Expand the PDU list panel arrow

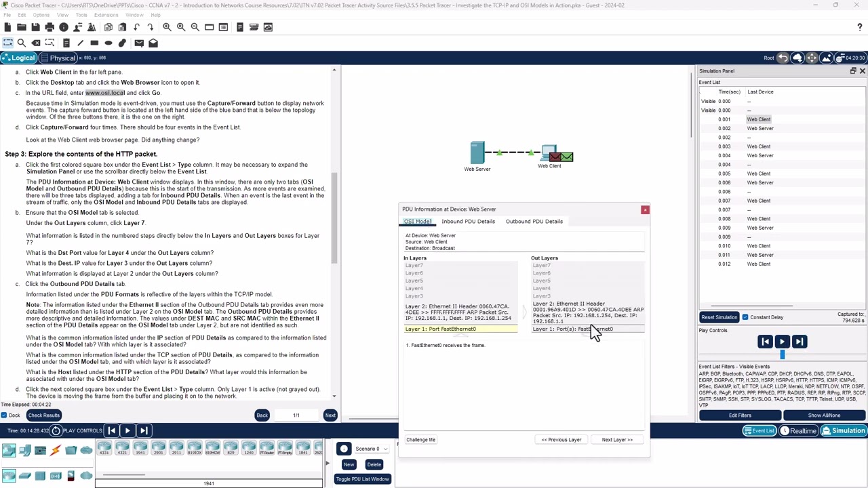pyautogui.click(x=327, y=464)
